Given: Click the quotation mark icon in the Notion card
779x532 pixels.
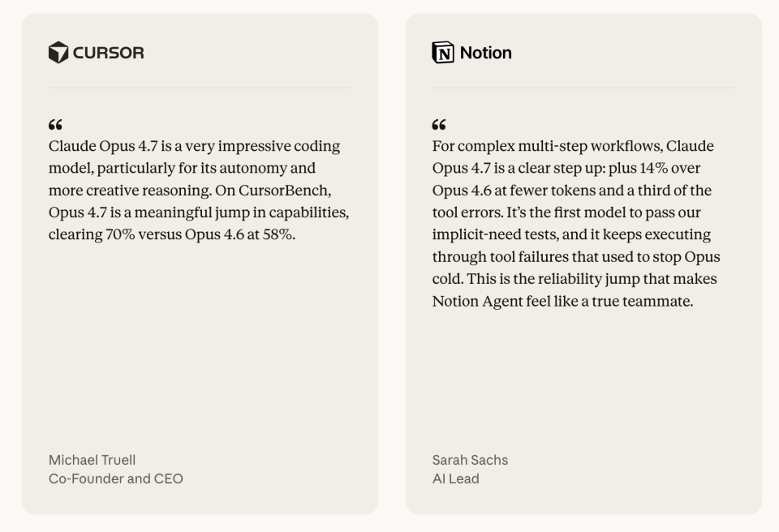Looking at the screenshot, I should tap(439, 125).
